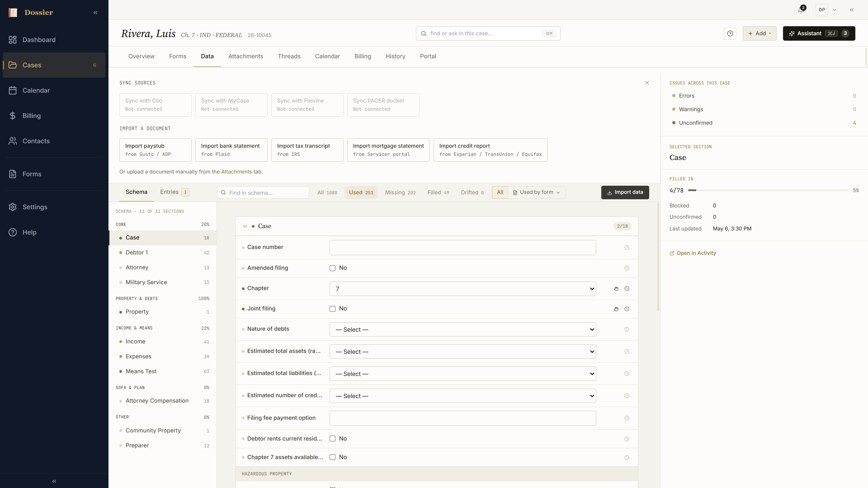
Task: Click bottom sidebar collapse chevrons
Action: [x=54, y=481]
